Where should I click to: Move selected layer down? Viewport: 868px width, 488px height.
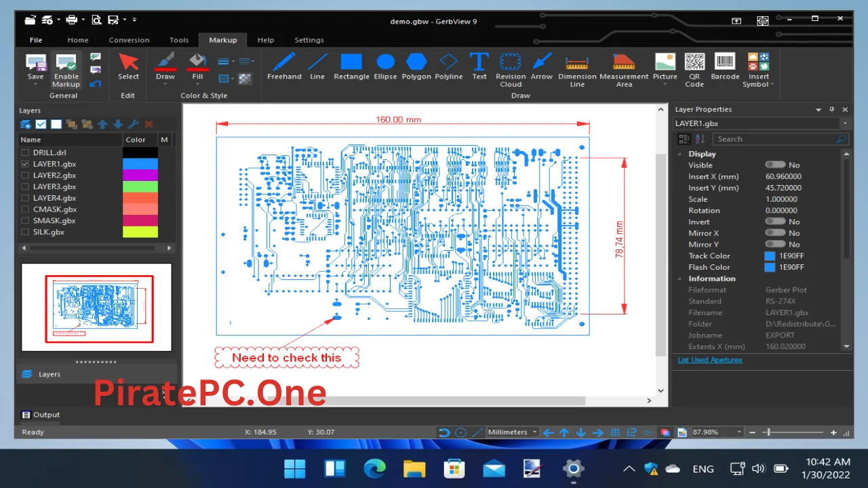coord(118,124)
